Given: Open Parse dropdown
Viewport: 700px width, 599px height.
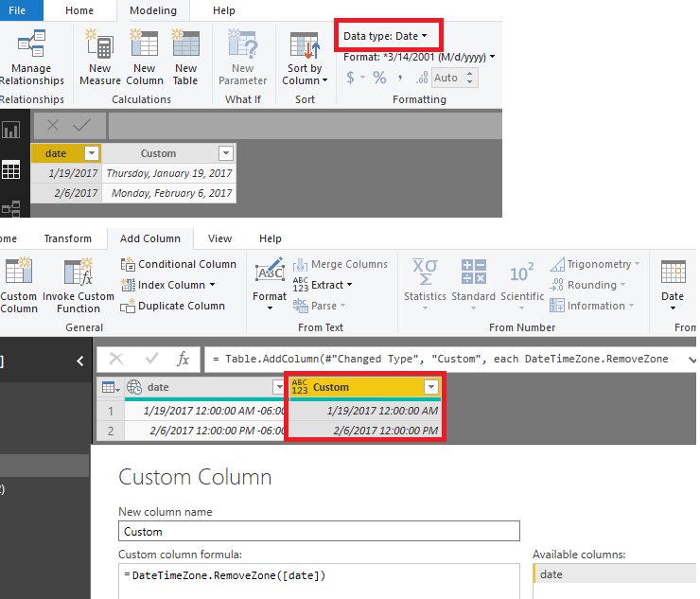Looking at the screenshot, I should (x=319, y=306).
